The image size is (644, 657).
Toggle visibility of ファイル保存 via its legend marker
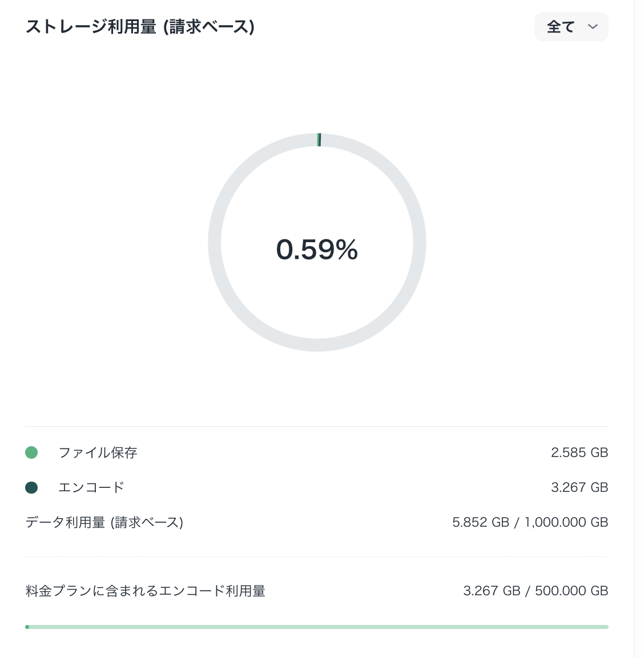[x=31, y=452]
